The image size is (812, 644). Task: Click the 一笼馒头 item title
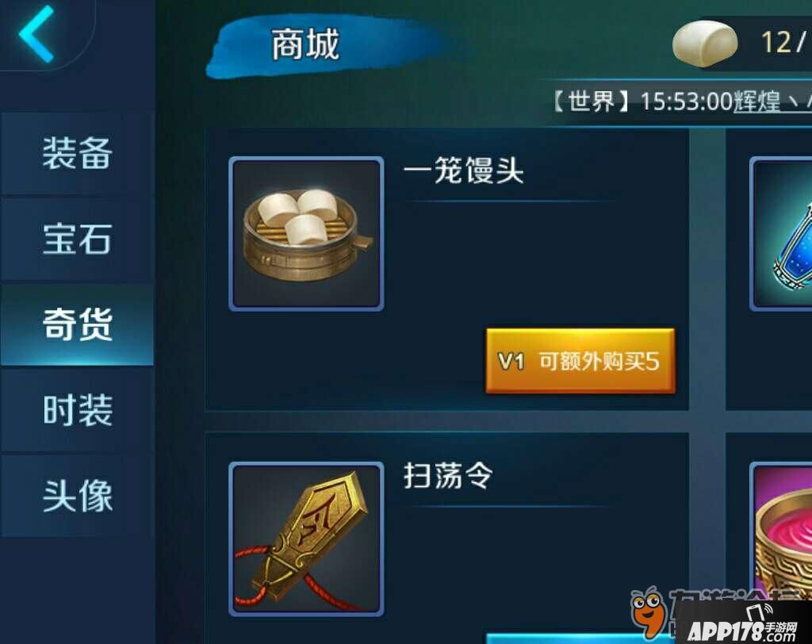[463, 171]
